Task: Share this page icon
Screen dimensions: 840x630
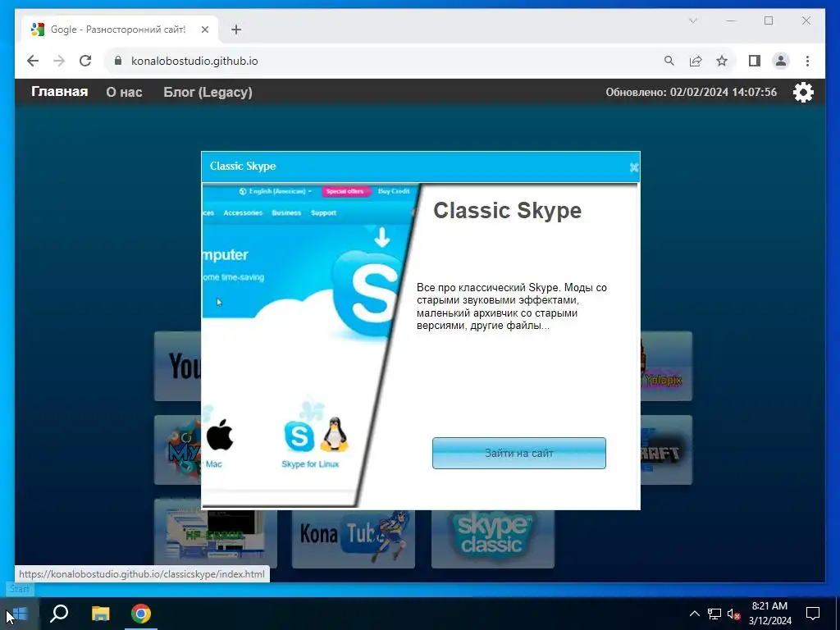Action: (x=696, y=61)
